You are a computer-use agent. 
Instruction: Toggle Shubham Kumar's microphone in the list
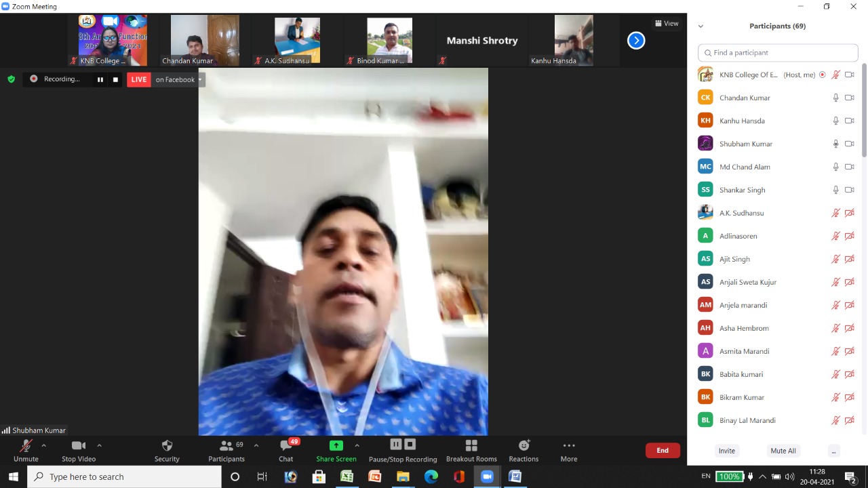pyautogui.click(x=836, y=144)
